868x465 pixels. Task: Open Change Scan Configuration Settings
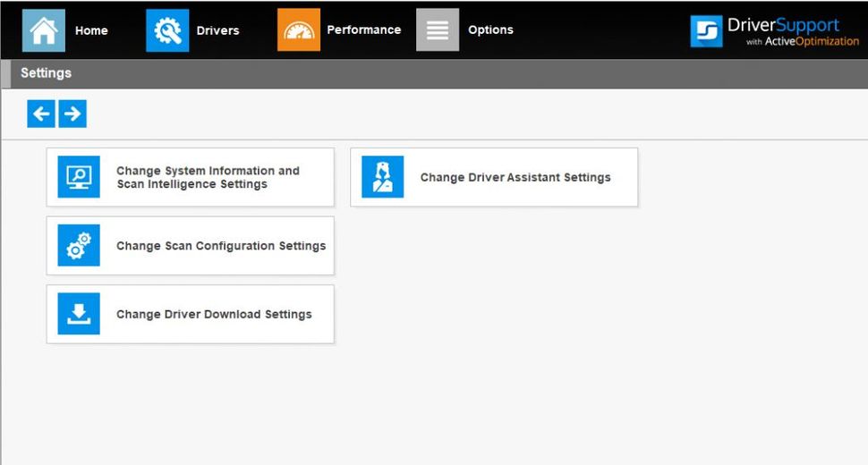click(191, 246)
